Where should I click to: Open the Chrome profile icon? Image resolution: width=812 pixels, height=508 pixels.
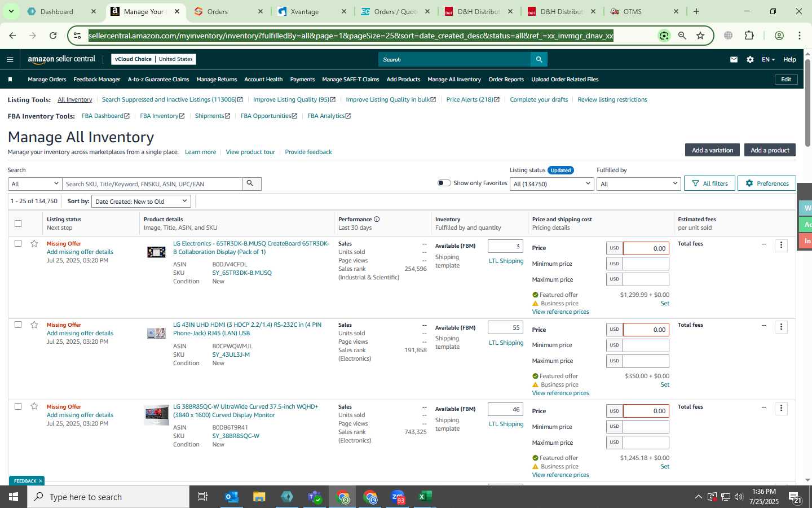(x=779, y=36)
